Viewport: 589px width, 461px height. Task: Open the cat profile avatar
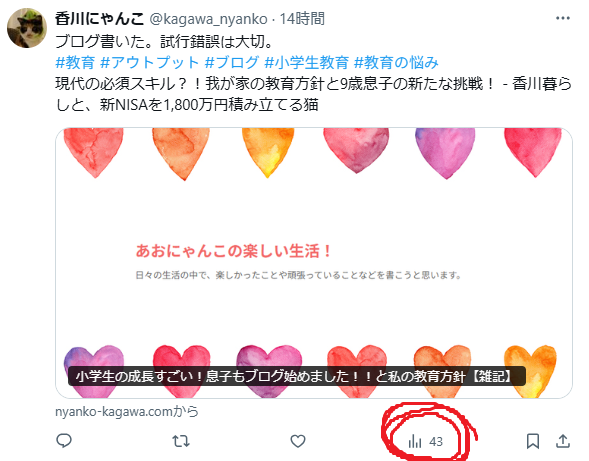[27, 29]
